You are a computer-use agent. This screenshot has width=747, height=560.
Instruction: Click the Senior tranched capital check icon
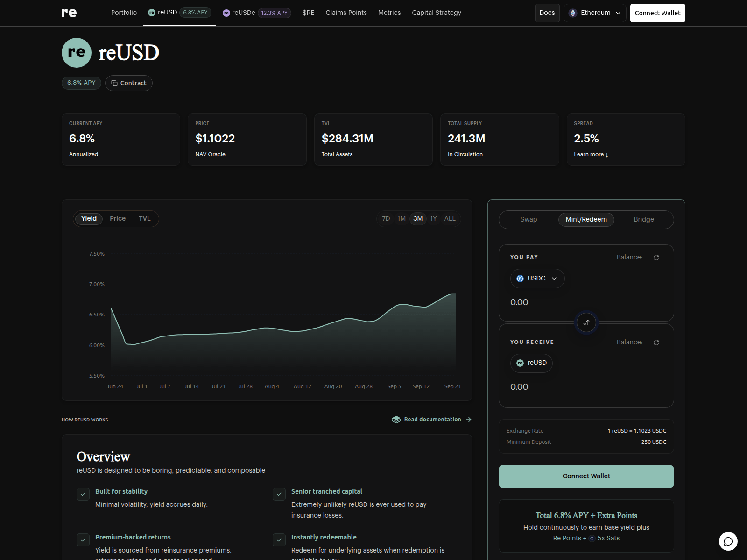[279, 494]
